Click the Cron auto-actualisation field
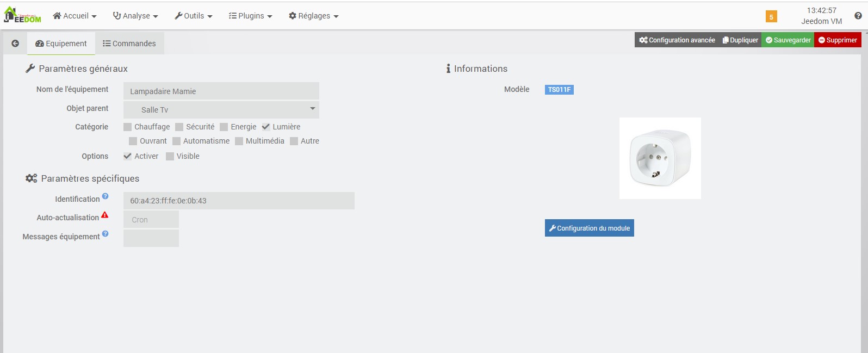The width and height of the screenshot is (868, 353). pos(151,219)
